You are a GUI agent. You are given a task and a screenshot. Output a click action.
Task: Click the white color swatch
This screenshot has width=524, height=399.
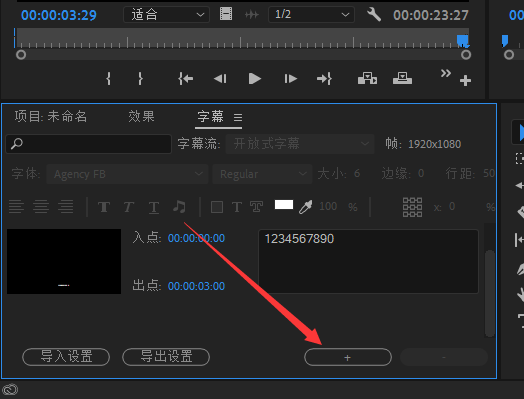point(284,205)
